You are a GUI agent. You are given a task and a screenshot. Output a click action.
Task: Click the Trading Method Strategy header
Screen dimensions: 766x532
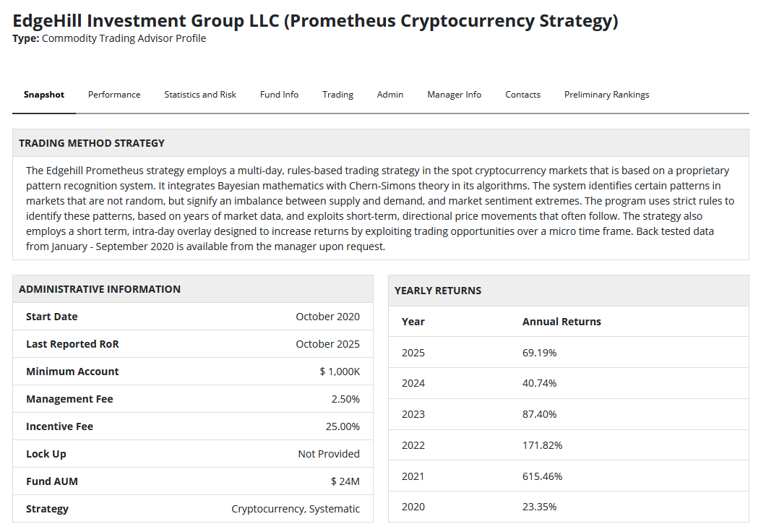92,143
